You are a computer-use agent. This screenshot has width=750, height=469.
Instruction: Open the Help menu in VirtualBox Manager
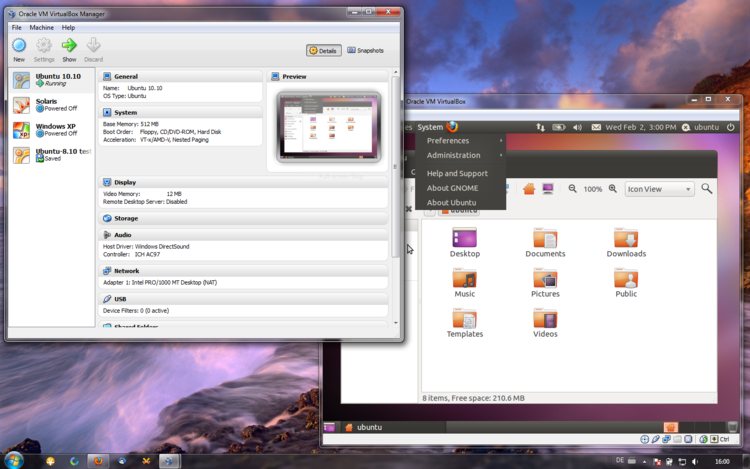68,28
